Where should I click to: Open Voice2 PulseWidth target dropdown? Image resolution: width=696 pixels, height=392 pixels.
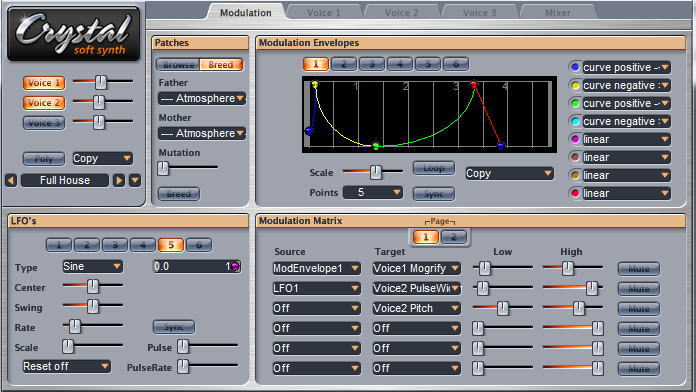tap(416, 288)
